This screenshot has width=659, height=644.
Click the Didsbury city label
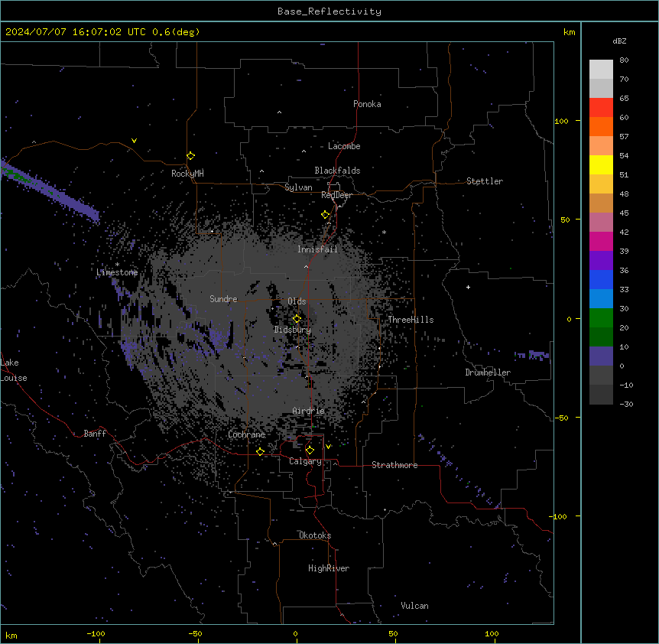(293, 330)
